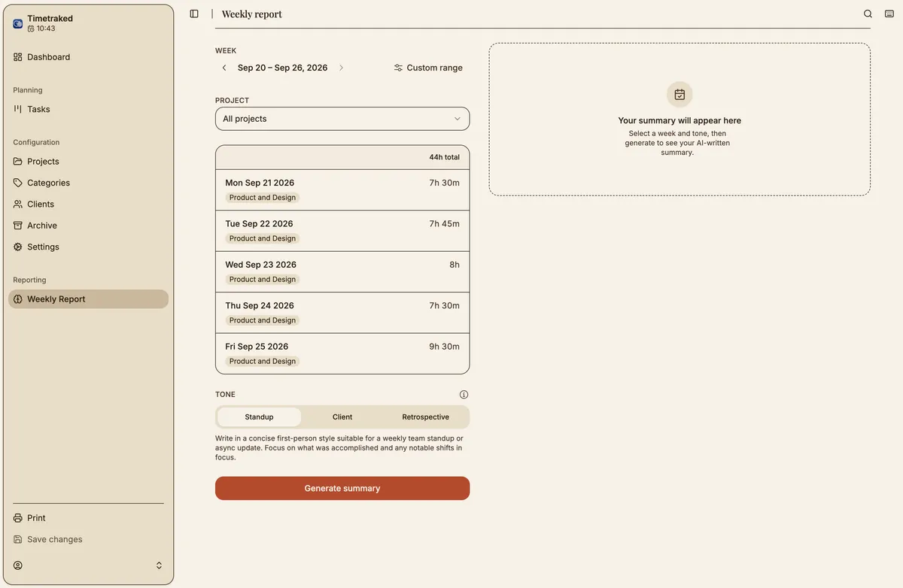
Task: Choose the Retrospective tone
Action: point(425,417)
